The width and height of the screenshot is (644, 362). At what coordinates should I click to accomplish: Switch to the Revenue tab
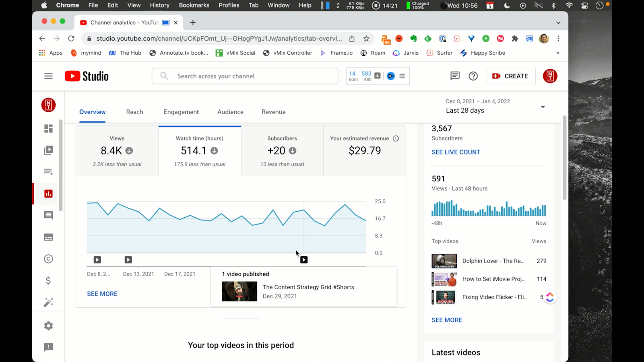[x=274, y=112]
